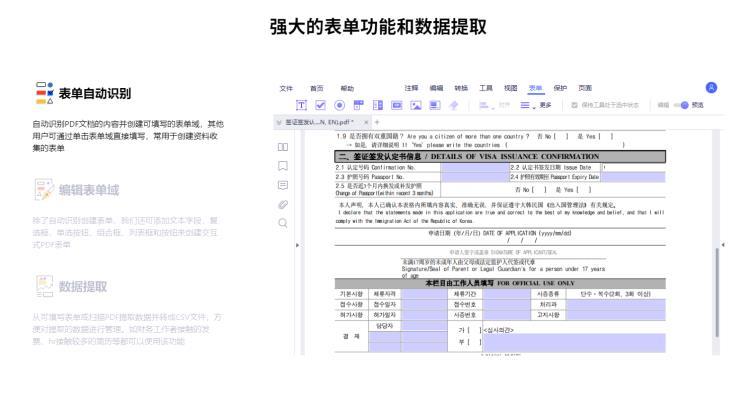Viewport: 750px width, 411px height.
Task: Select the combo box form tool
Action: point(359,105)
